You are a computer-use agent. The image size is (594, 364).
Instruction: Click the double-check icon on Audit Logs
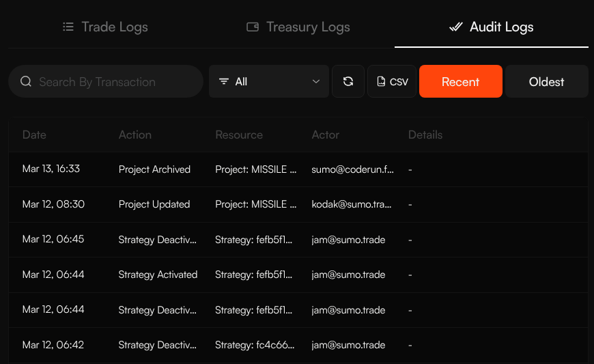(x=455, y=27)
